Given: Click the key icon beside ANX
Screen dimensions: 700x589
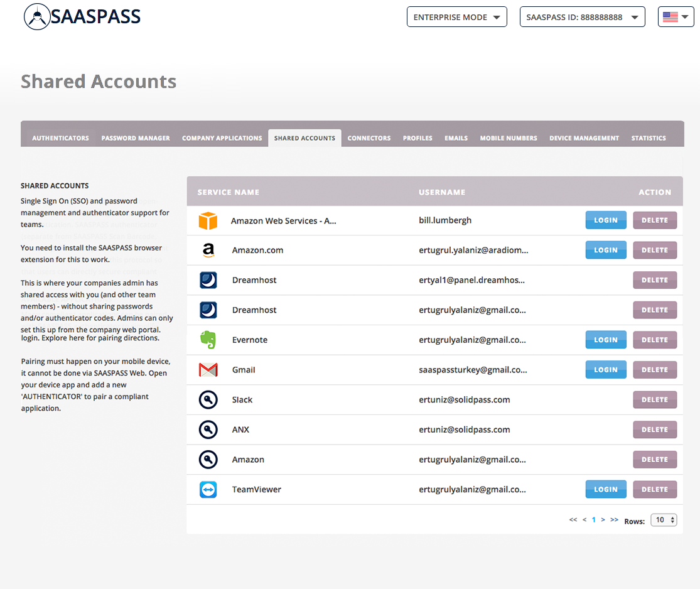Looking at the screenshot, I should pos(208,430).
